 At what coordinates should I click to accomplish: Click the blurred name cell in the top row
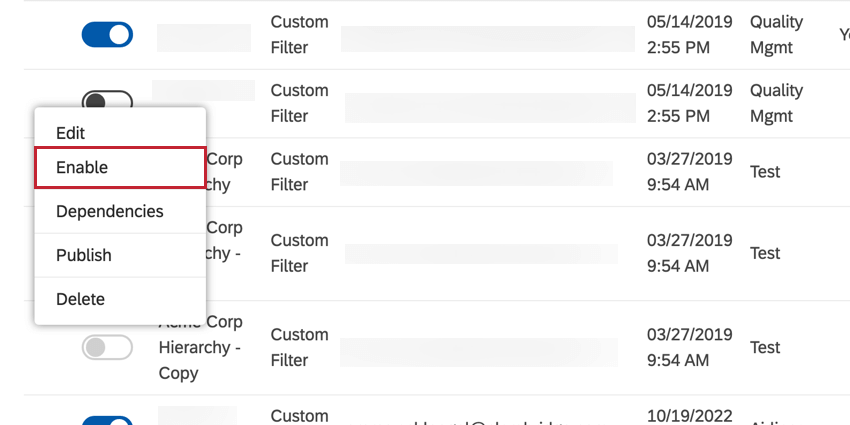coord(204,38)
